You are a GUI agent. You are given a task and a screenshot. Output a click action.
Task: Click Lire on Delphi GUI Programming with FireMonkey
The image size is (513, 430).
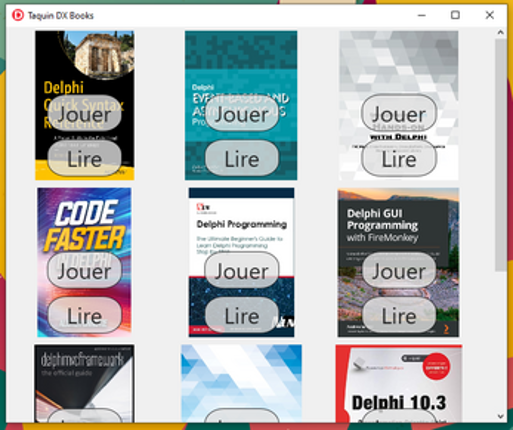(399, 315)
